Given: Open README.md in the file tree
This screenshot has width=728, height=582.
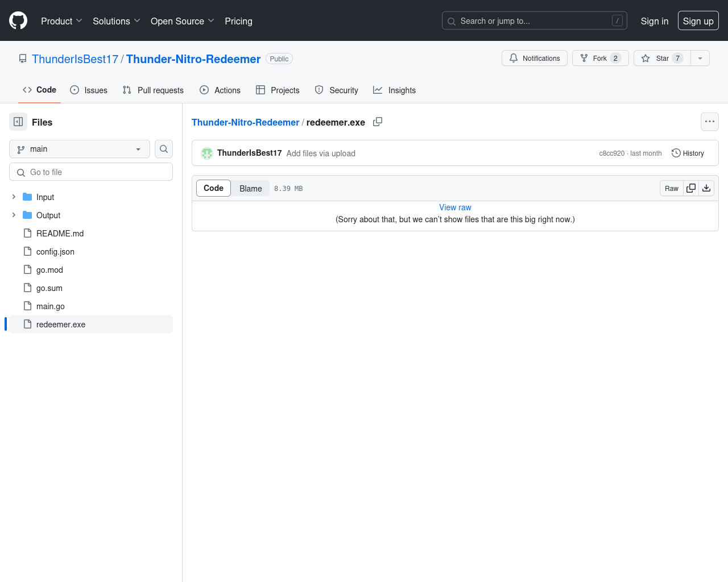Looking at the screenshot, I should [60, 234].
